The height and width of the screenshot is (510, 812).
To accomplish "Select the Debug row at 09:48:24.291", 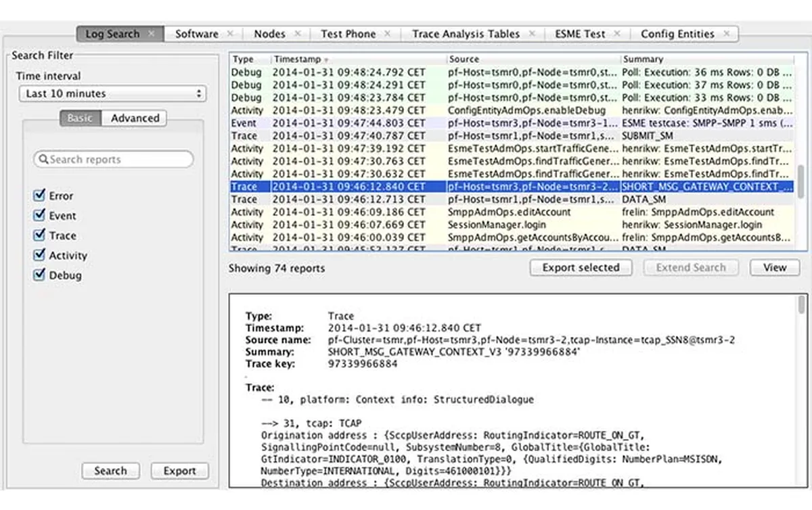I will (x=512, y=85).
